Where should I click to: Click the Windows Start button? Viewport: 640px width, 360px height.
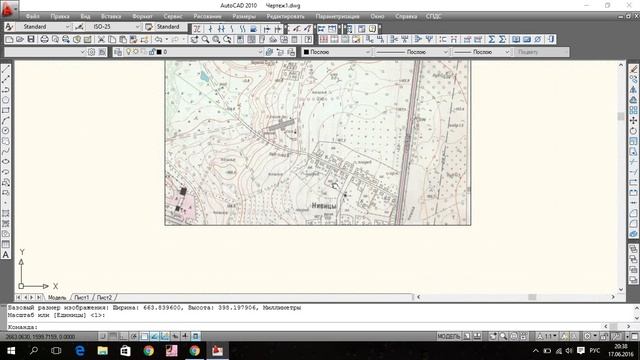click(11, 351)
